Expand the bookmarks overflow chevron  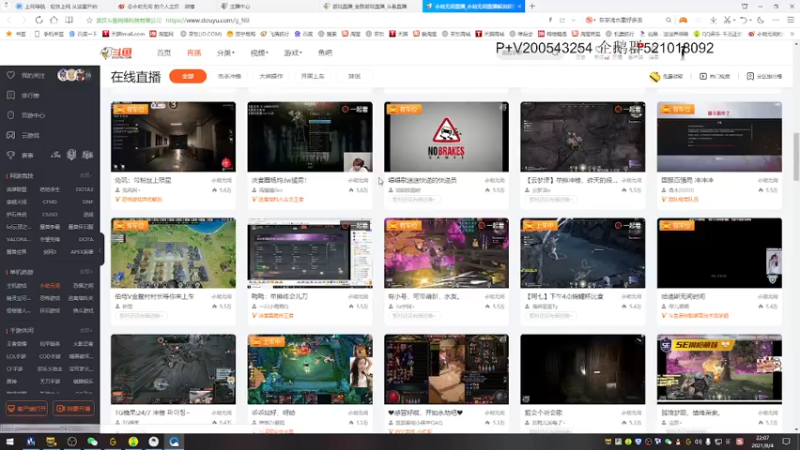pos(793,34)
